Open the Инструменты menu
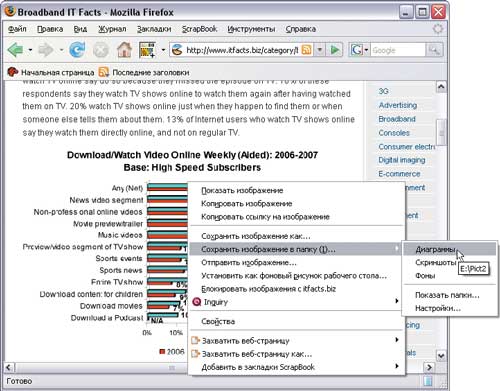The height and width of the screenshot is (391, 500). click(x=251, y=29)
